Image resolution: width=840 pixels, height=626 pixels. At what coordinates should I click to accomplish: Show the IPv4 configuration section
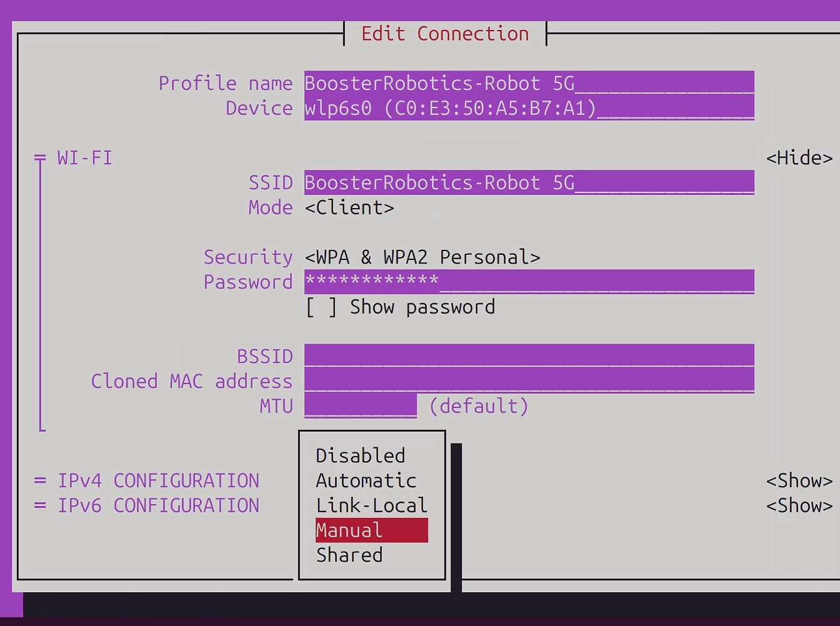[799, 480]
